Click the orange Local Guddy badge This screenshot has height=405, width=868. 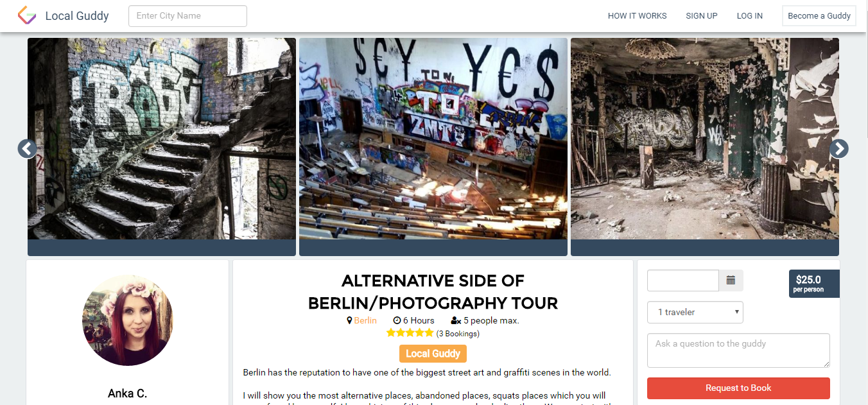433,354
